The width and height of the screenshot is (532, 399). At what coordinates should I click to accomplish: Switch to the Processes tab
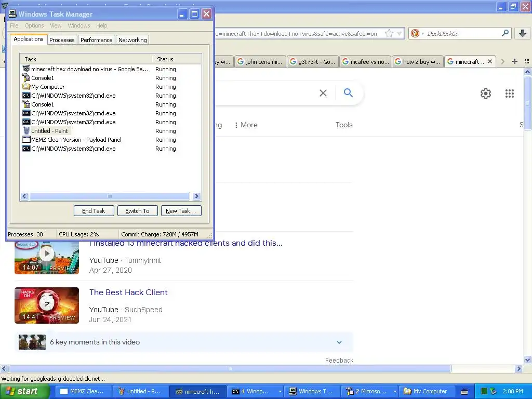point(62,40)
